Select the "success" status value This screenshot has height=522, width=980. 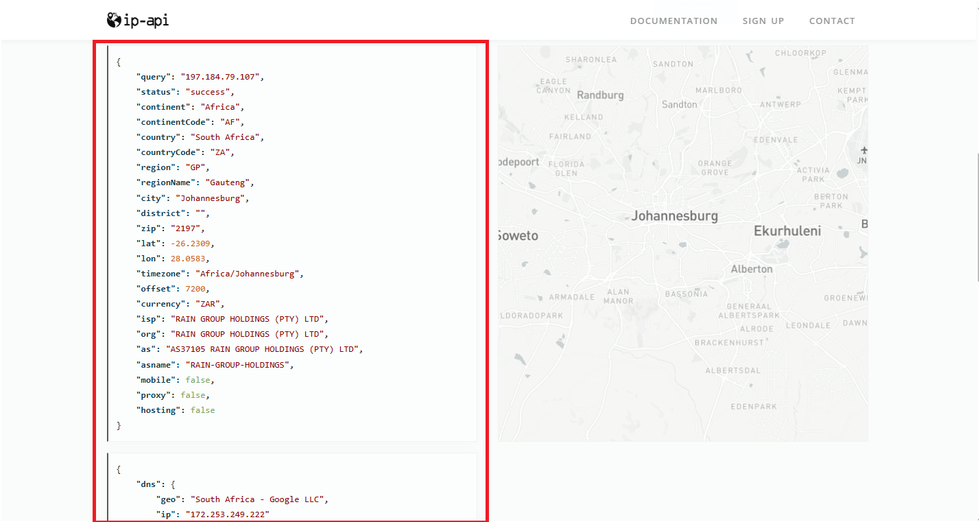(208, 92)
